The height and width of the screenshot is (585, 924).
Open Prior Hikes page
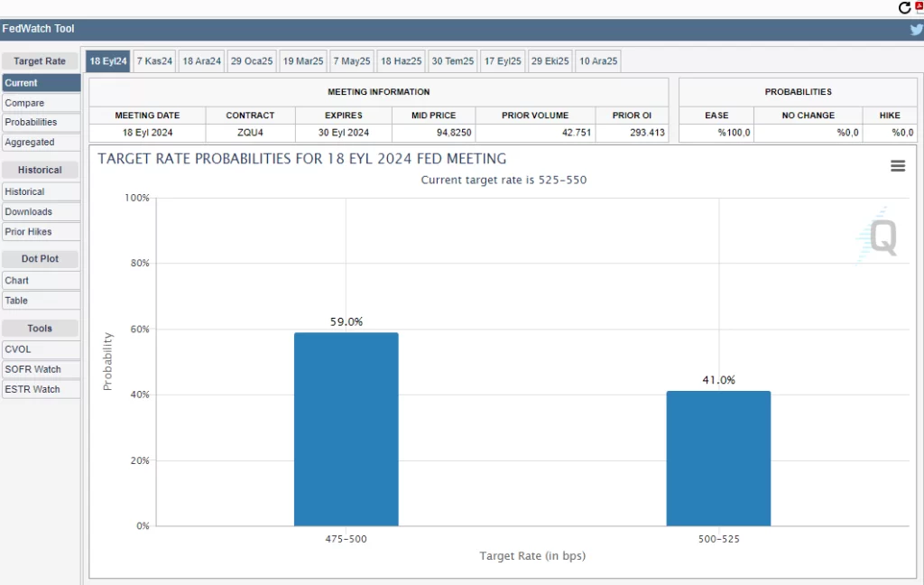click(41, 231)
